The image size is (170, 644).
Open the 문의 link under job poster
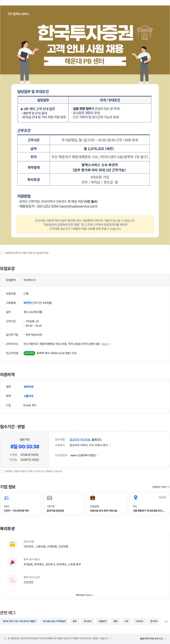[x=39, y=253]
